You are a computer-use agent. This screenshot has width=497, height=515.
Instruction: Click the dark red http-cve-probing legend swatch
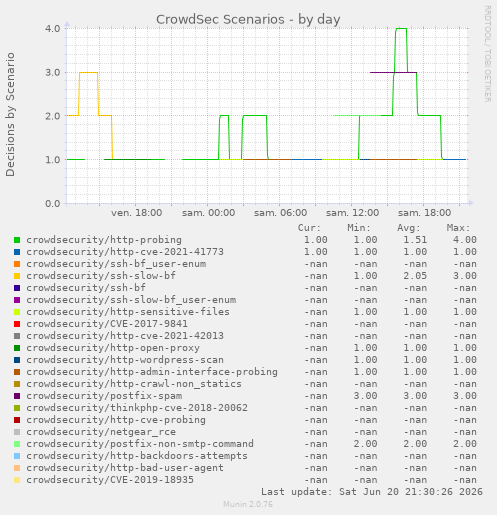(x=17, y=420)
